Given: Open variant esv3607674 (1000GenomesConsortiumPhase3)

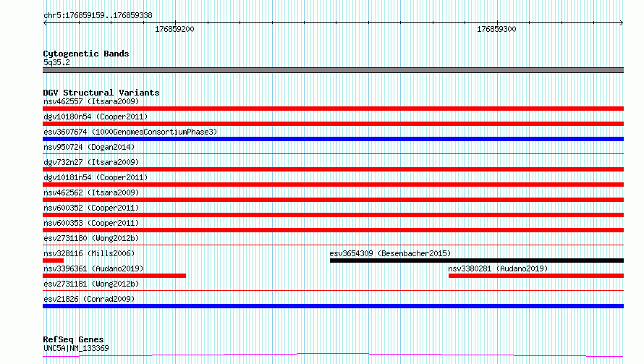Looking at the screenshot, I should coord(130,132).
